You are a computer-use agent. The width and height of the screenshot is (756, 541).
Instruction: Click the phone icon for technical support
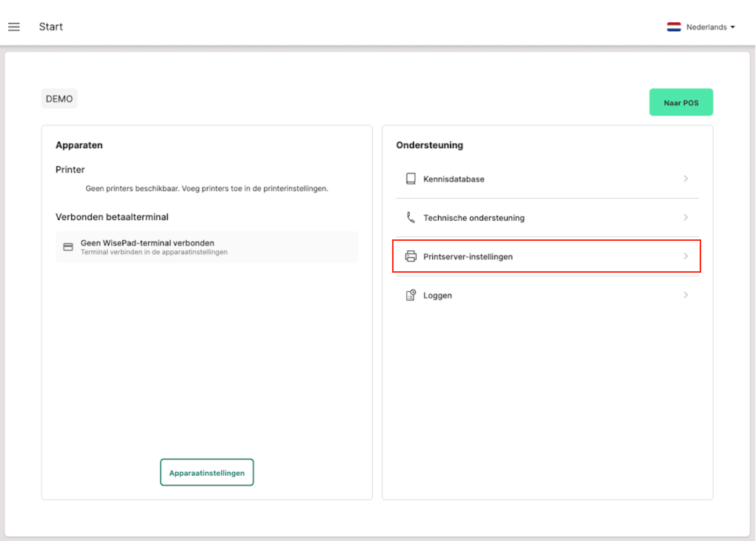[411, 218]
